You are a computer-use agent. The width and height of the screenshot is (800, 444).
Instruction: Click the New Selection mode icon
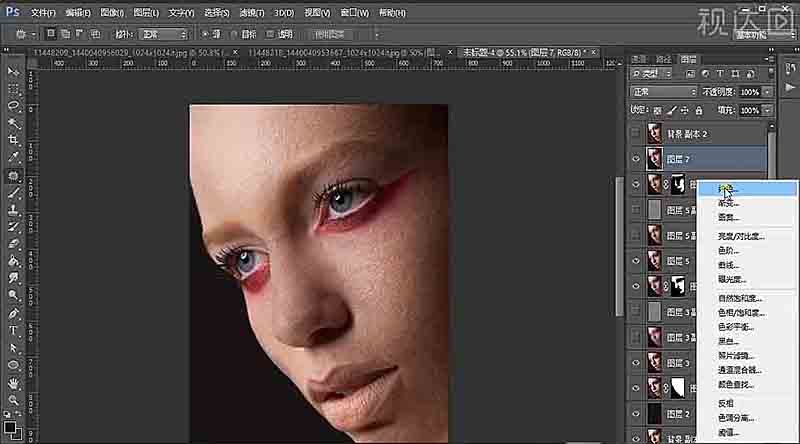pos(51,34)
